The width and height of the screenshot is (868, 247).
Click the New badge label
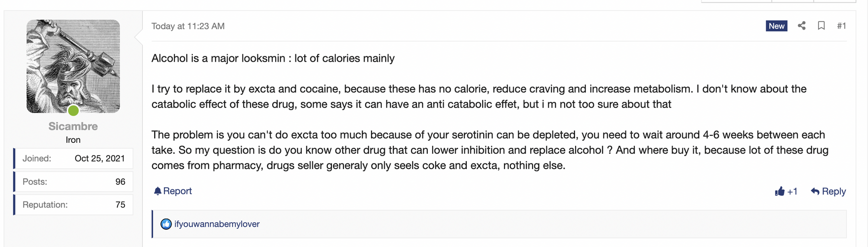click(777, 26)
